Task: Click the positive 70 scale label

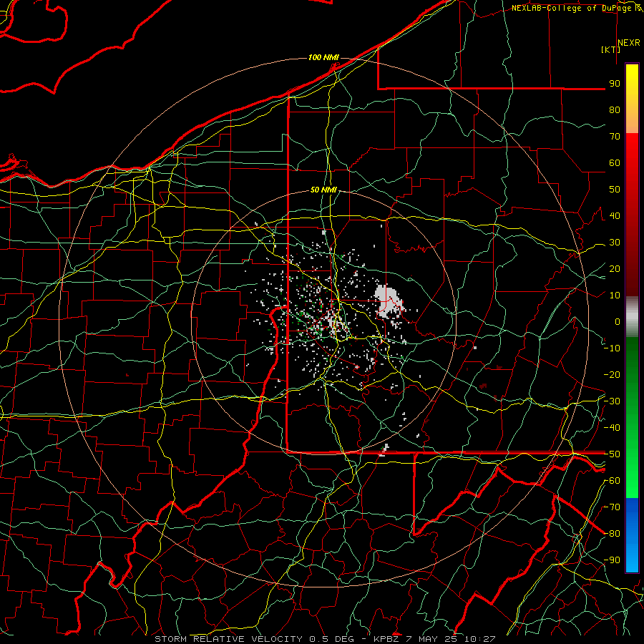Action: (x=615, y=137)
